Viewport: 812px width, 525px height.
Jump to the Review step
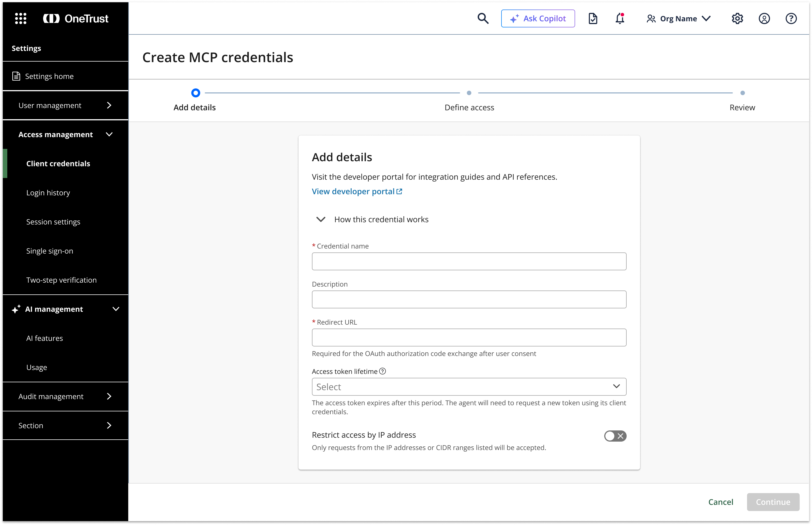point(743,100)
